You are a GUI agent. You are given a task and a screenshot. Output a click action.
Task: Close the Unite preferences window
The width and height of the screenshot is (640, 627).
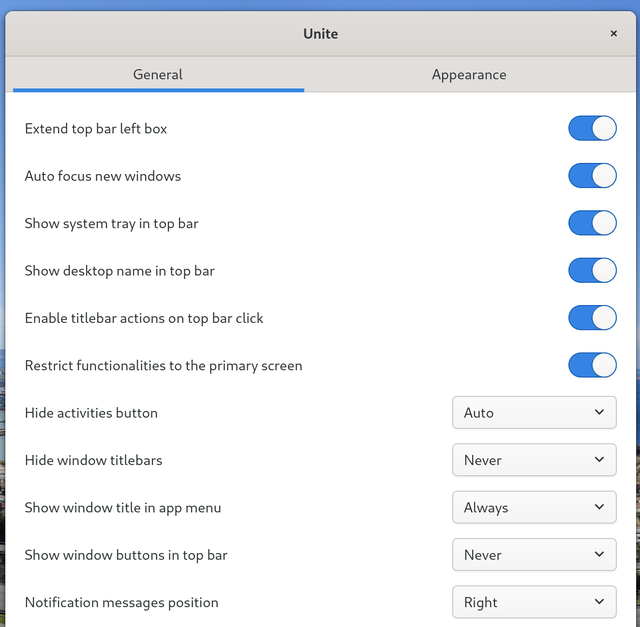click(x=614, y=34)
